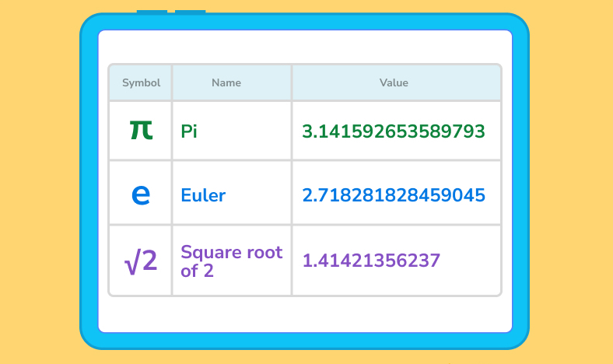Click the Symbol column header
This screenshot has width=613, height=364.
click(141, 83)
